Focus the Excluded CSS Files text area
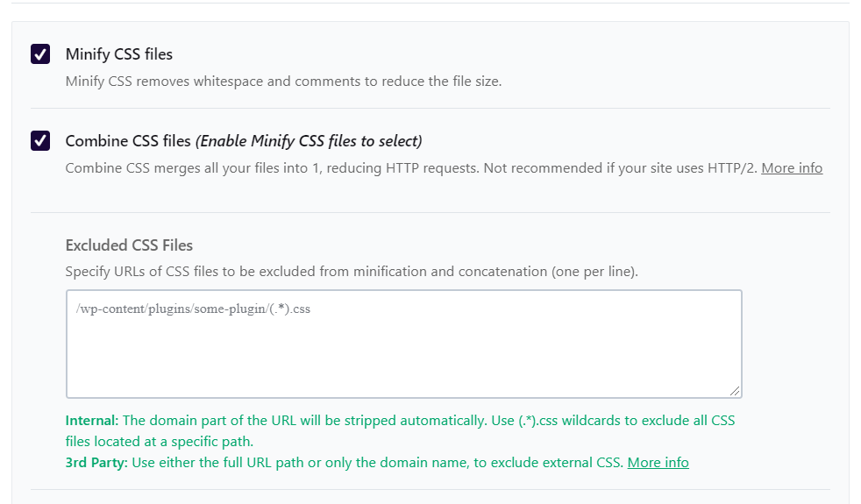This screenshot has width=861, height=504. point(403,344)
